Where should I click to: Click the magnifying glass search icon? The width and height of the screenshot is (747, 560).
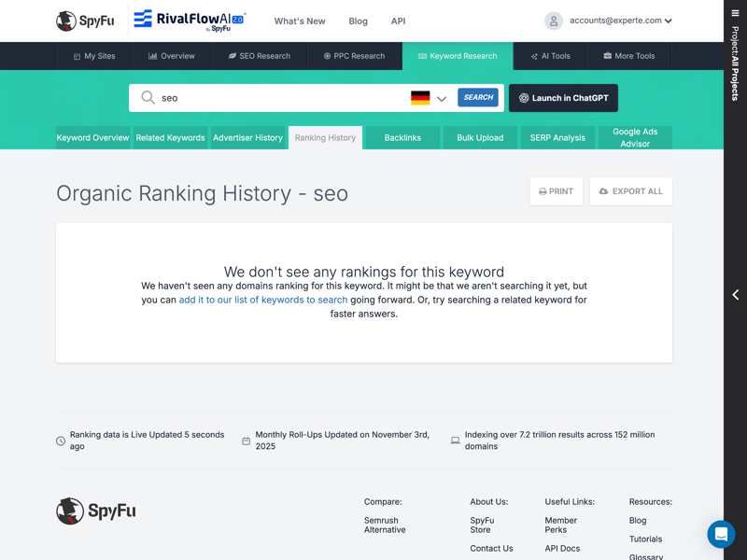coord(148,98)
